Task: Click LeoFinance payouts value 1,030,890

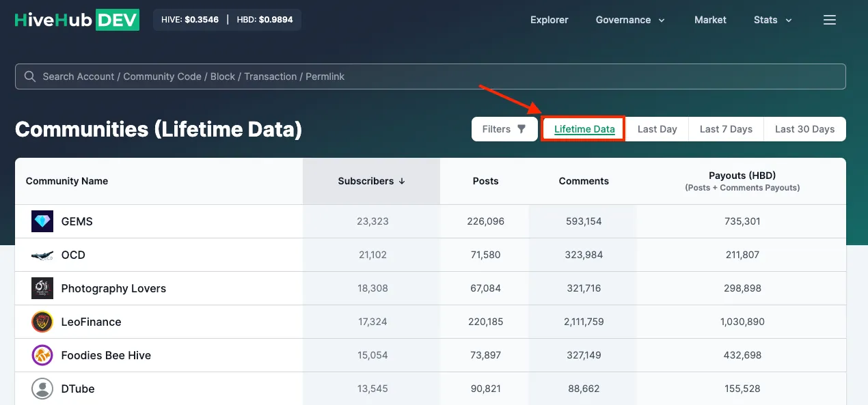Action: tap(742, 322)
